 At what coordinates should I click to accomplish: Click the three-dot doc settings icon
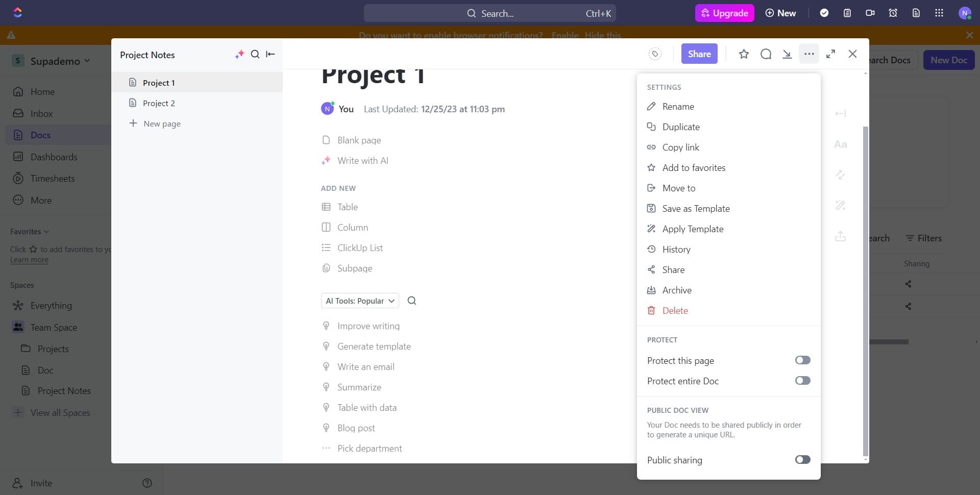[x=809, y=54]
